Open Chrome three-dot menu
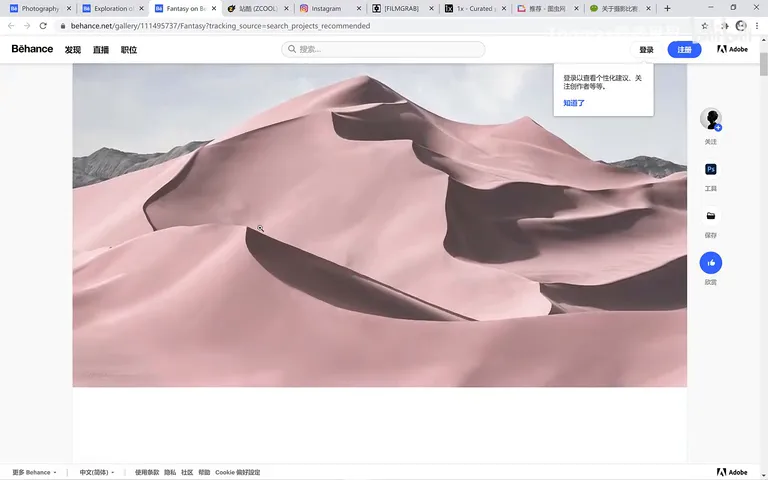The width and height of the screenshot is (768, 480). (x=757, y=26)
